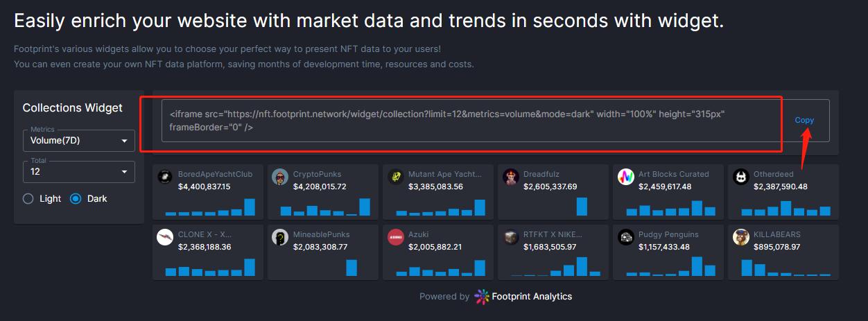Click the Dreadfulz collection avatar icon
The height and width of the screenshot is (321, 868).
(x=511, y=177)
